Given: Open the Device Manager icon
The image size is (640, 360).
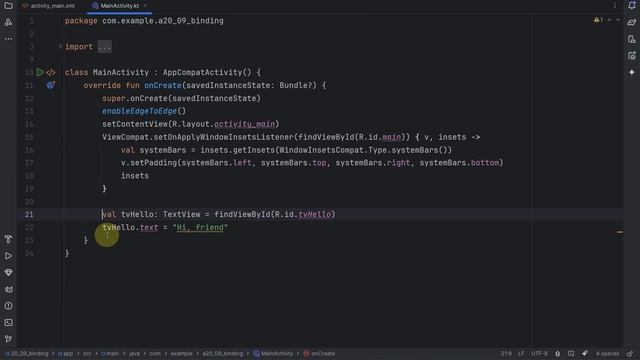Looking at the screenshot, I should (x=632, y=39).
